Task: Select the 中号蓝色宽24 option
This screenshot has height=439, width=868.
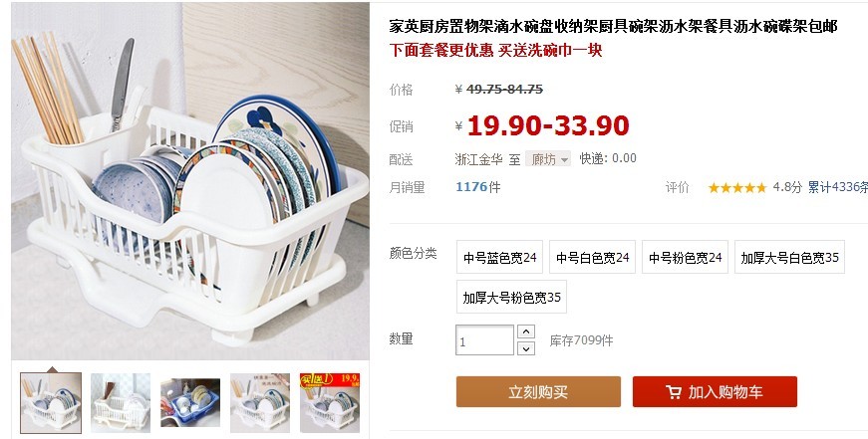Action: pos(499,257)
